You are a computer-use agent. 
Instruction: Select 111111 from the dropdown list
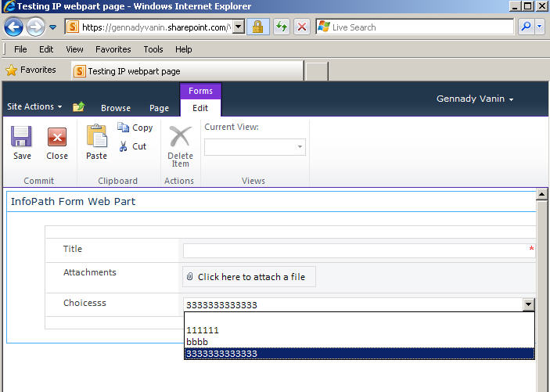click(359, 330)
